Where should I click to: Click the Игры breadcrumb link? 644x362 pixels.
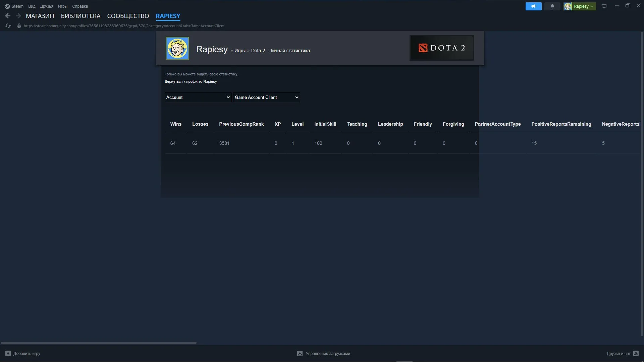tap(240, 51)
